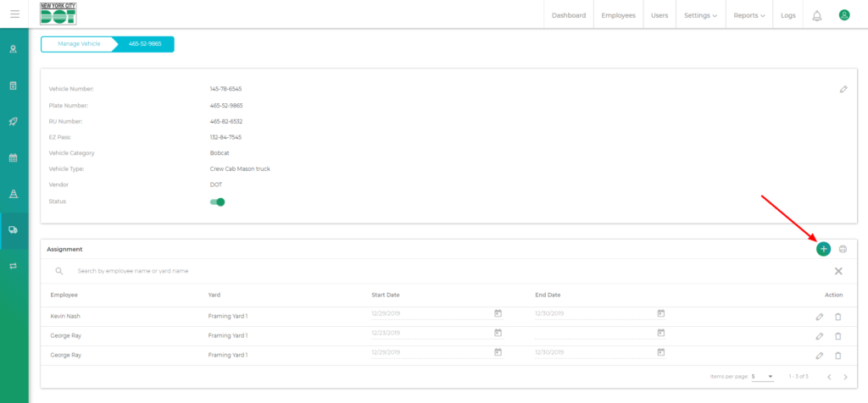868x403 pixels.
Task: Go to the Dashboard menu item
Action: pyautogui.click(x=569, y=15)
